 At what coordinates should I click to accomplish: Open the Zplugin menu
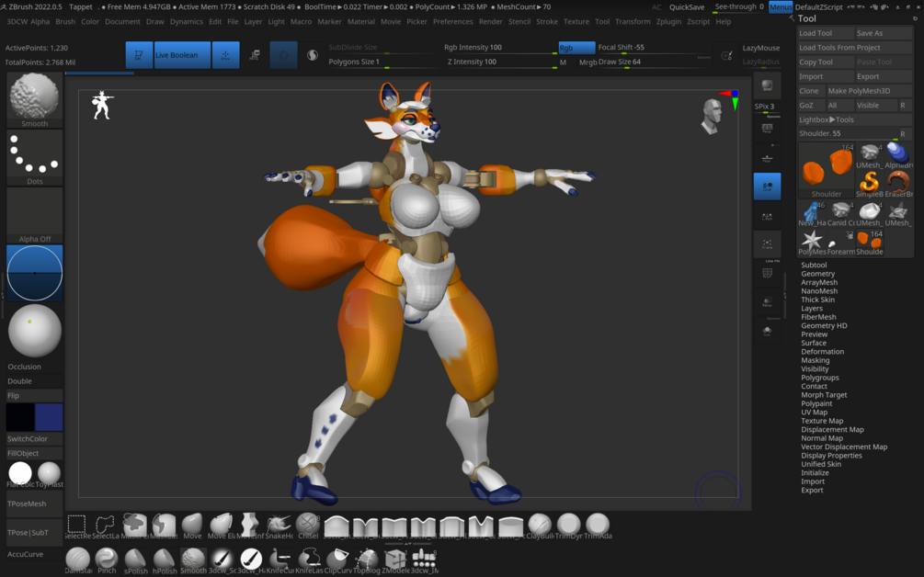point(668,22)
